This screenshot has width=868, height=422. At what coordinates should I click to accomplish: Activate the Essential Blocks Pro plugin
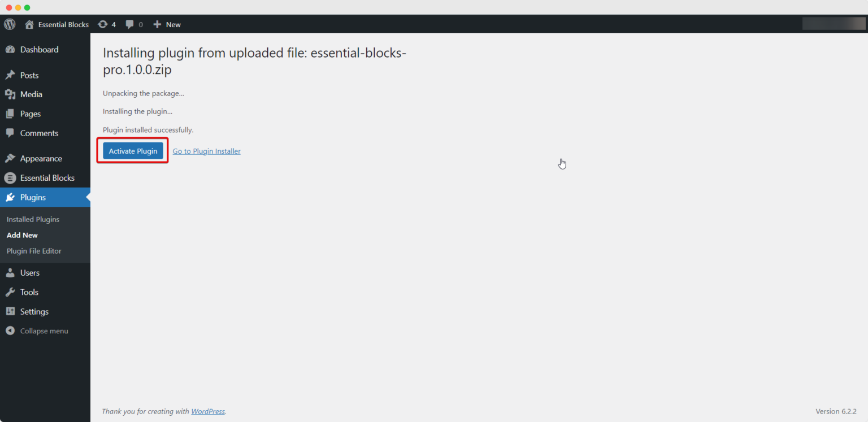coord(133,150)
